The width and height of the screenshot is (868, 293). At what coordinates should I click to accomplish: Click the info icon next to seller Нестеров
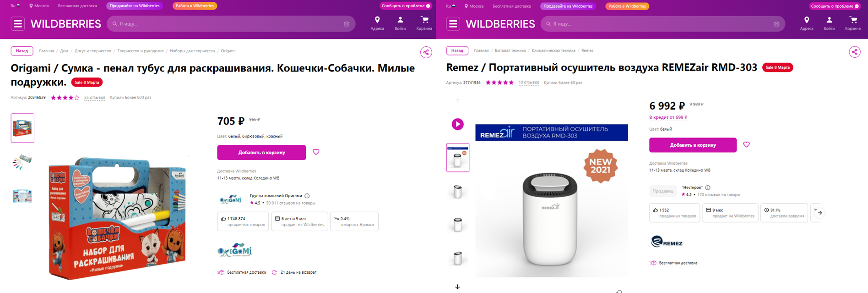pyautogui.click(x=708, y=187)
